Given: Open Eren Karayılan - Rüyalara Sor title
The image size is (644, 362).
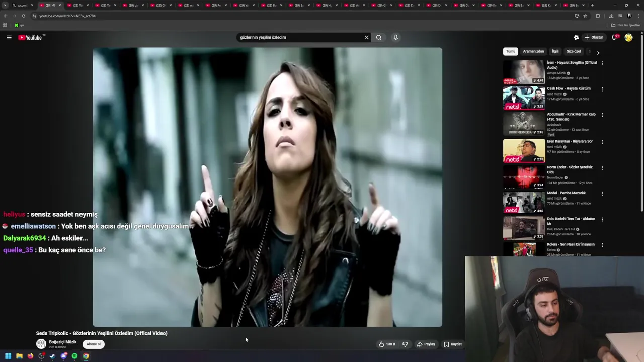Looking at the screenshot, I should tap(570, 141).
